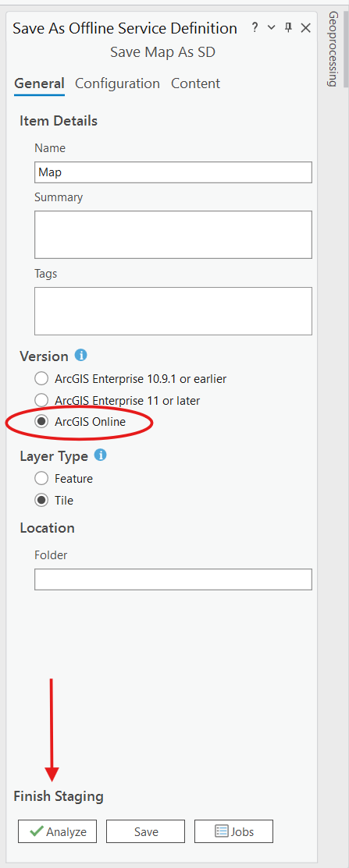Click the Location heading
Viewport: 349px width, 868px height.
coord(47,528)
